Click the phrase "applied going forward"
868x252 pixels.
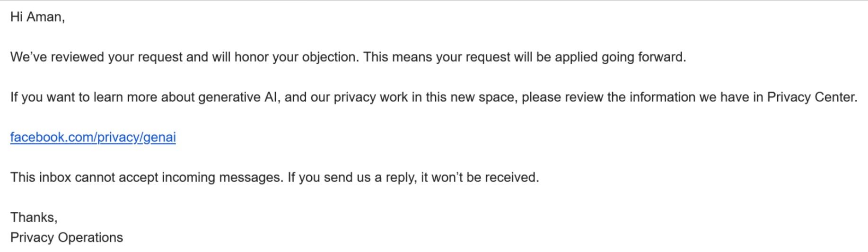[620, 57]
